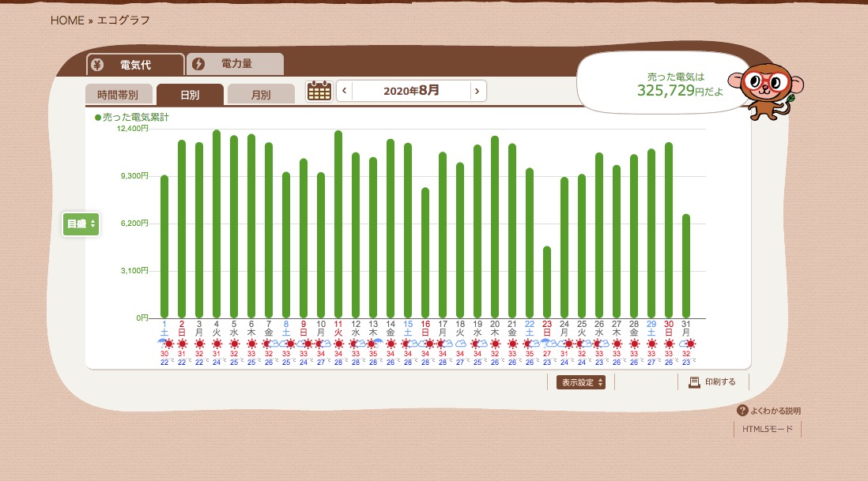The width and height of the screenshot is (868, 481).
Task: Select the 日別 daily tab
Action: coord(190,95)
